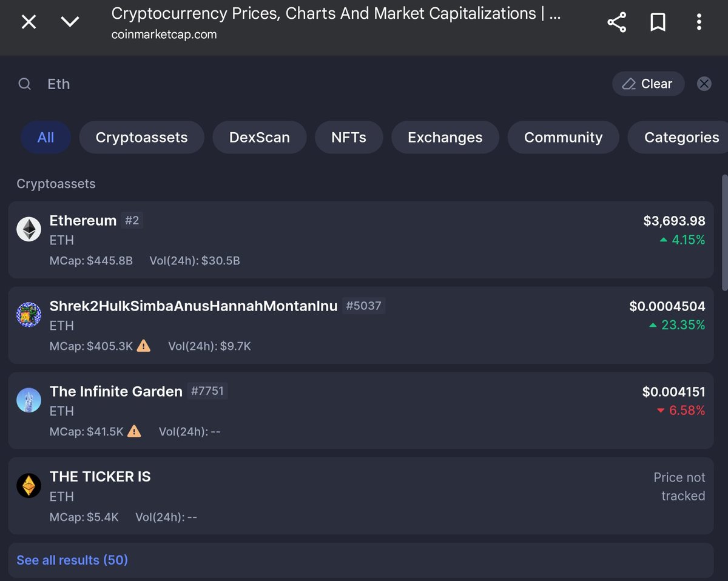The width and height of the screenshot is (728, 581).
Task: Click the #5037 rank badge
Action: [364, 306]
